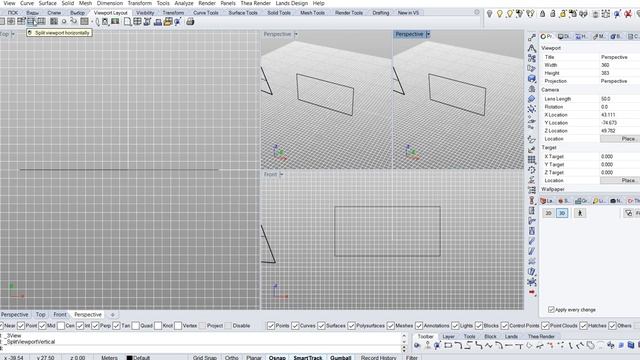This screenshot has width=640, height=360.
Task: Switch to the Thea Render bottom panel tab
Action: (541, 337)
